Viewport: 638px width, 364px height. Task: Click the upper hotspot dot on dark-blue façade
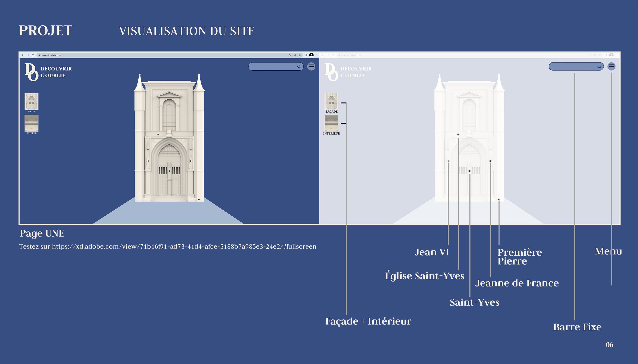(x=158, y=134)
